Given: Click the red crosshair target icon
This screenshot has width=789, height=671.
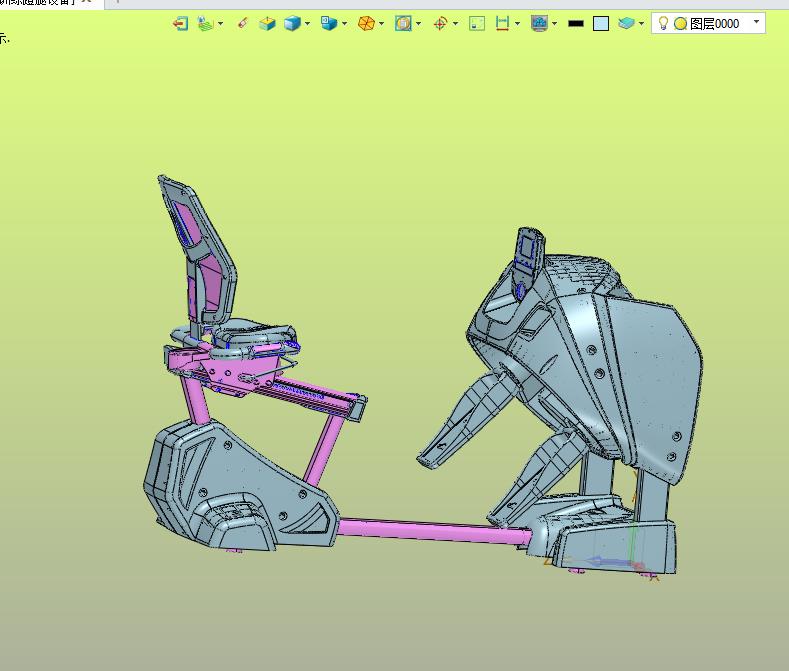Looking at the screenshot, I should coord(440,24).
